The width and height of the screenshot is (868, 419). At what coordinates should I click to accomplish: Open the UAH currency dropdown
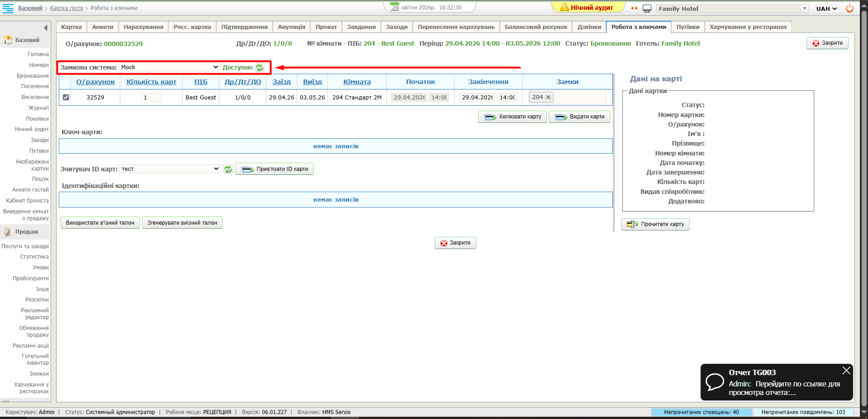(x=826, y=9)
